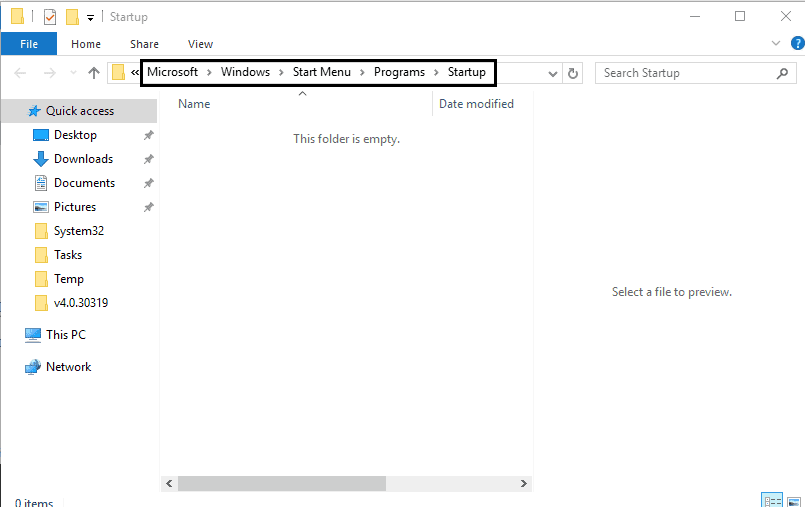Switch to the Share ribbon tab
Viewport: 805px width, 507px height.
(144, 44)
